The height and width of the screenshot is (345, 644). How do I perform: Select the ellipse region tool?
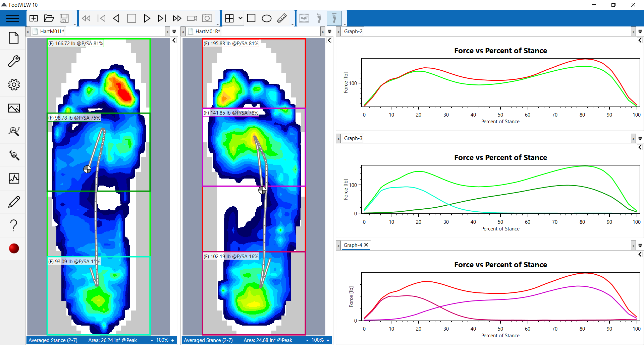coord(267,18)
